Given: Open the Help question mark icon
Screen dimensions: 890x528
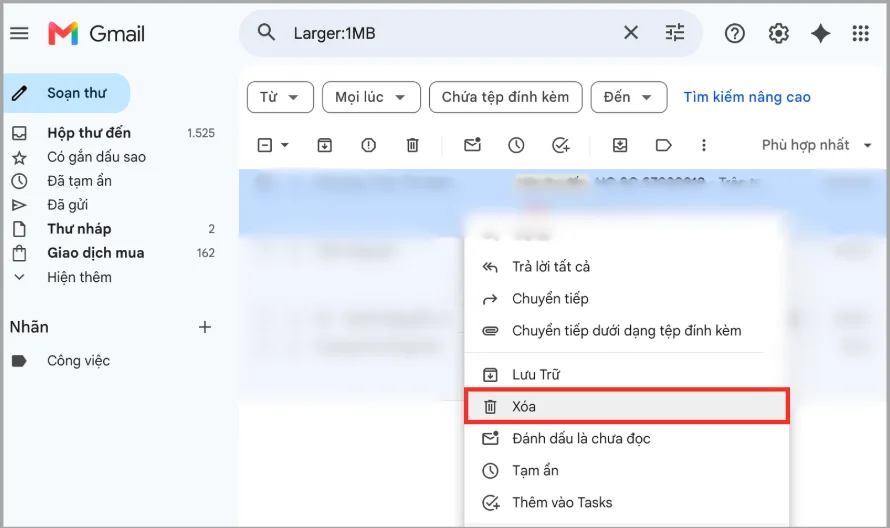Looking at the screenshot, I should pyautogui.click(x=734, y=33).
